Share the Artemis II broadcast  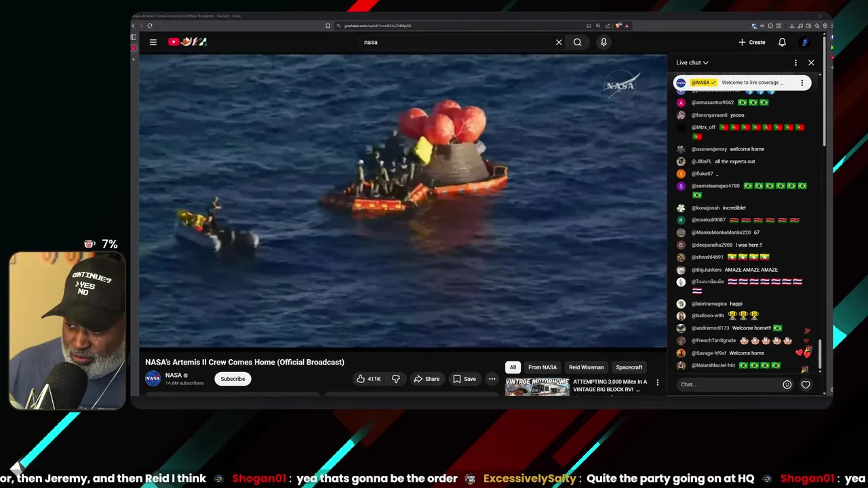click(427, 379)
